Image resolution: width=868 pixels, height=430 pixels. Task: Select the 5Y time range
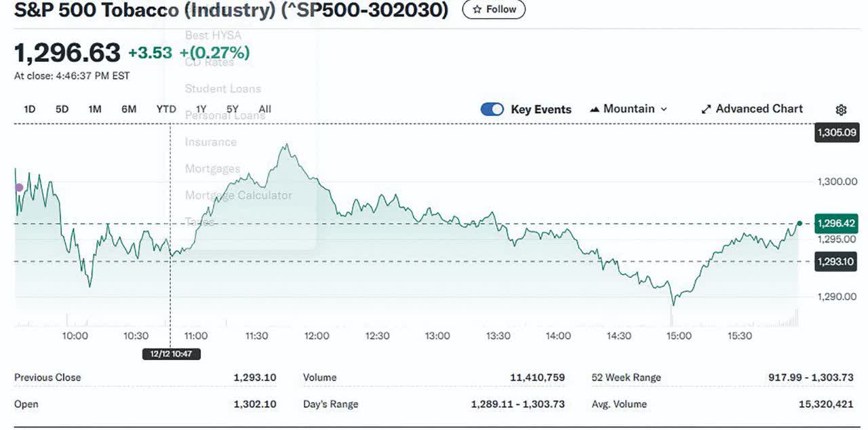(x=233, y=109)
